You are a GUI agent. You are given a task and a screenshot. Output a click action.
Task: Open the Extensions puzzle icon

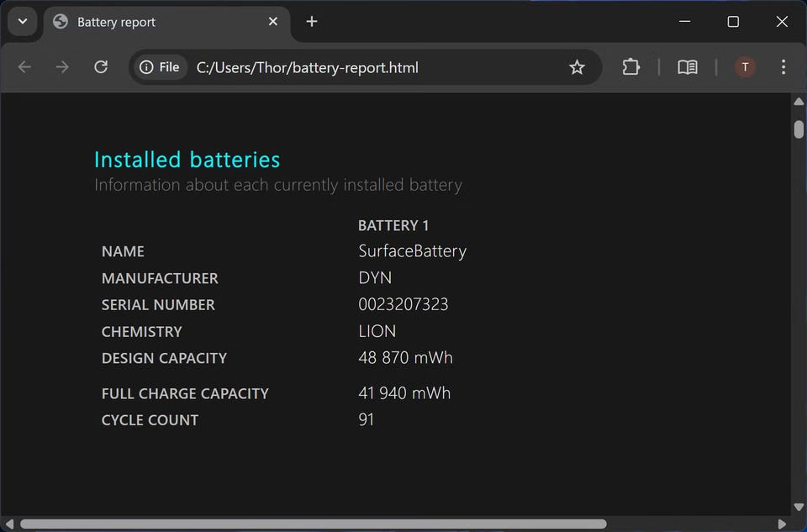(630, 67)
